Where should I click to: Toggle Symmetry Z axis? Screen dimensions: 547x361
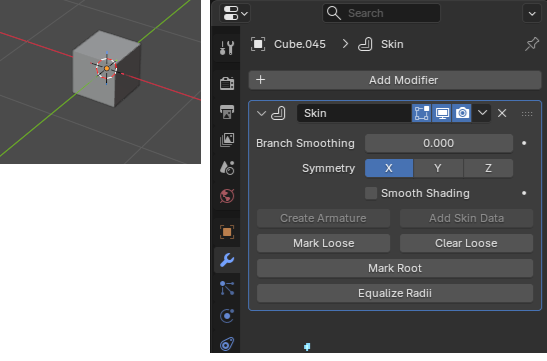tap(488, 168)
